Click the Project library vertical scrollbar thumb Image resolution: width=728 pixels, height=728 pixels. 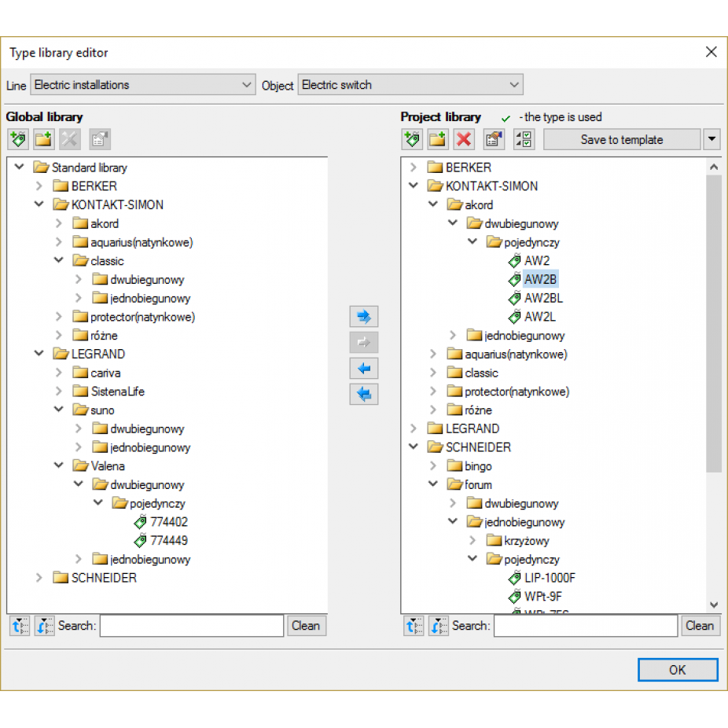(714, 323)
